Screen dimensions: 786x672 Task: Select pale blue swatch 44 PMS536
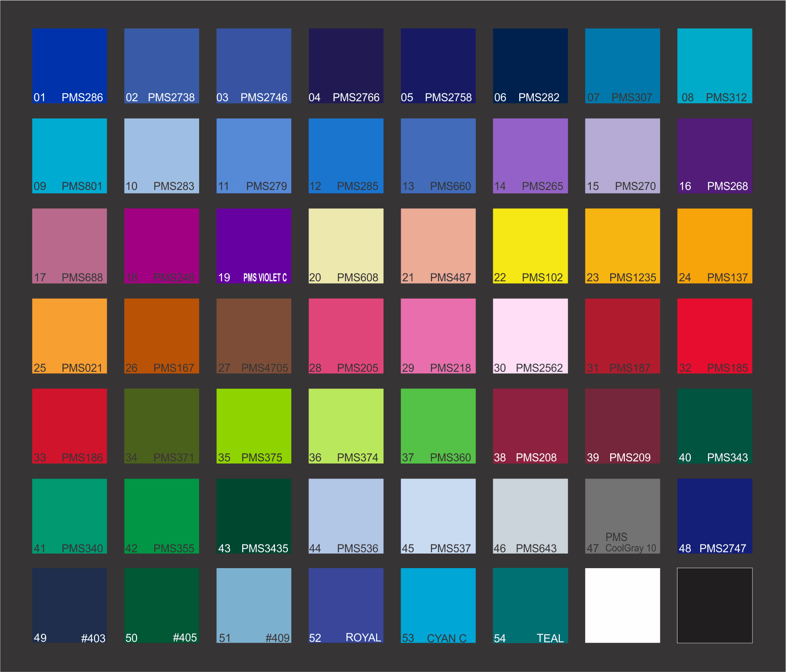coord(346,516)
